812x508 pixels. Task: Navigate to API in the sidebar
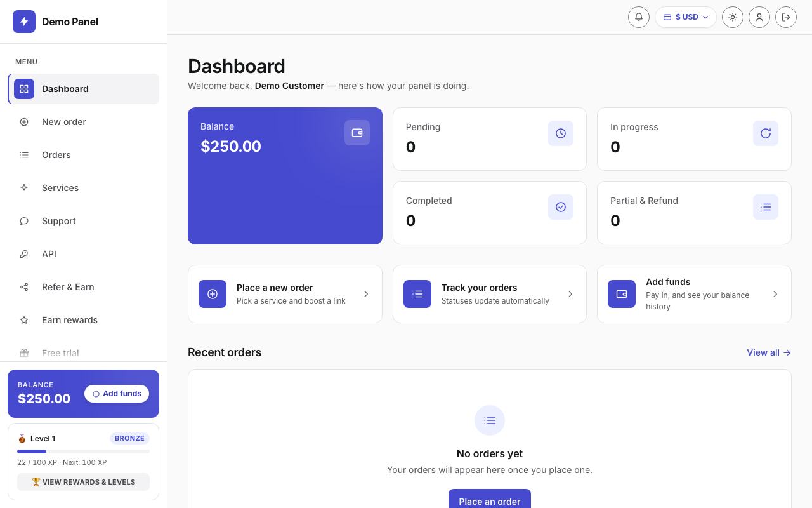coord(84,254)
